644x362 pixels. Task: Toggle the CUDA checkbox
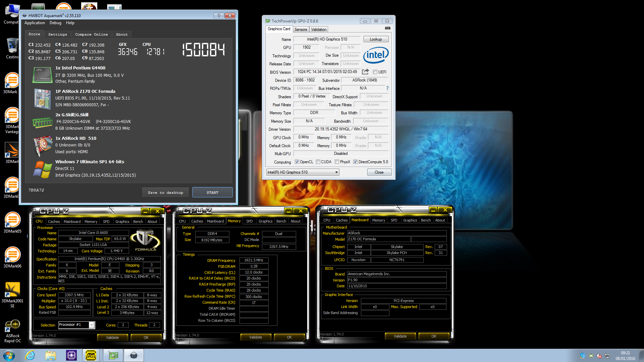point(318,162)
